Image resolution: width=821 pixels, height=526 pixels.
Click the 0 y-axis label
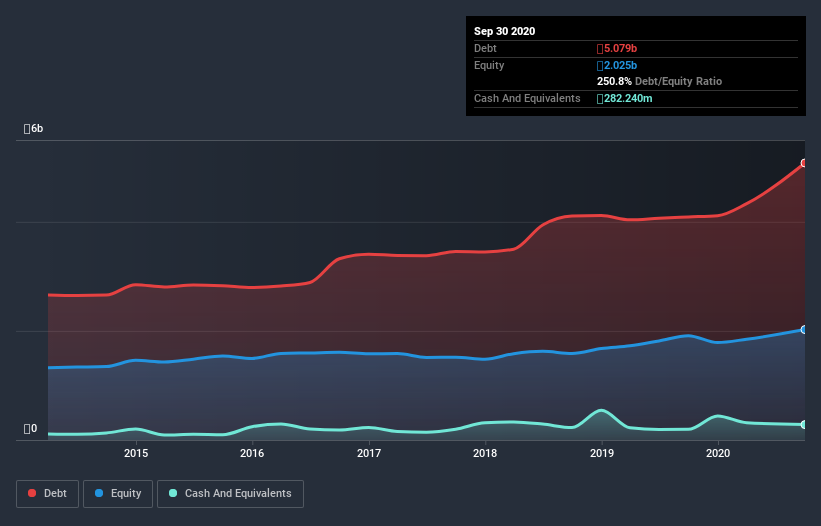30,429
